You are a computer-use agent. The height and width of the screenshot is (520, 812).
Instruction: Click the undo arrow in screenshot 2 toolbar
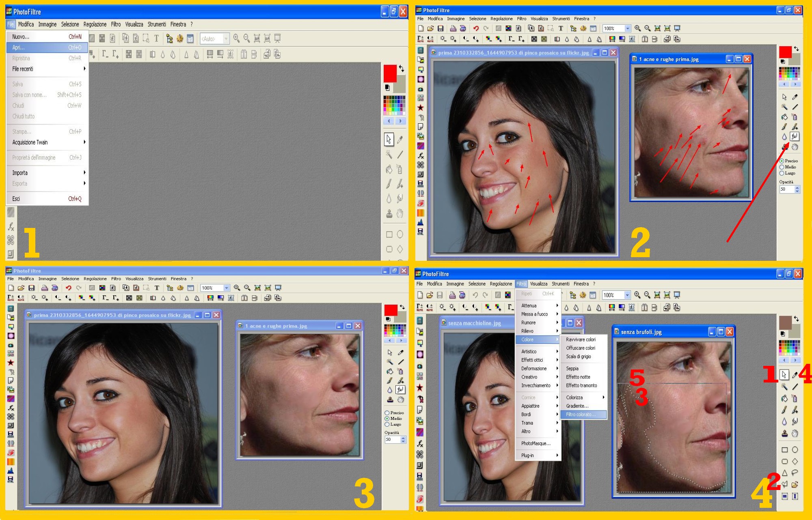(x=476, y=28)
